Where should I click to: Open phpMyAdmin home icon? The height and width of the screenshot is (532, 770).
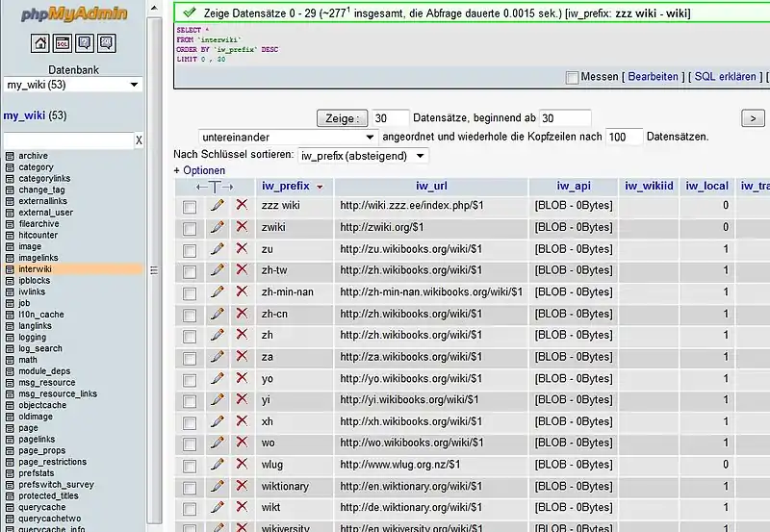click(x=39, y=43)
